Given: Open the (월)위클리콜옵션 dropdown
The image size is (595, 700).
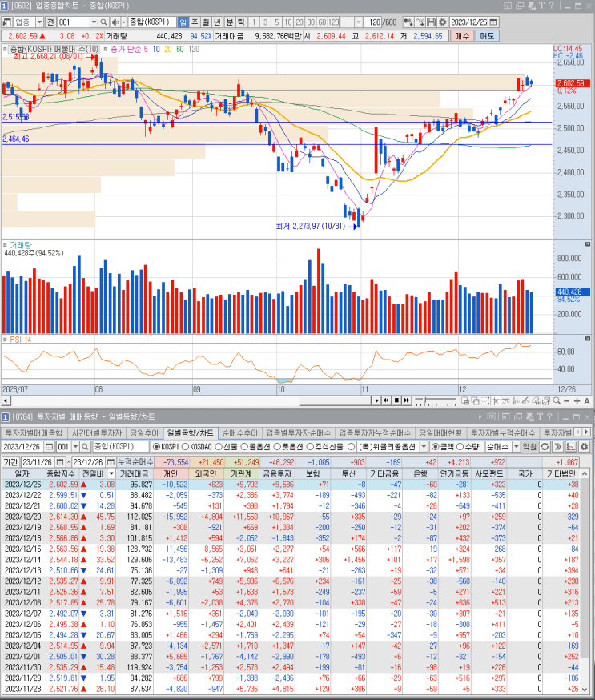Looking at the screenshot, I should point(424,446).
